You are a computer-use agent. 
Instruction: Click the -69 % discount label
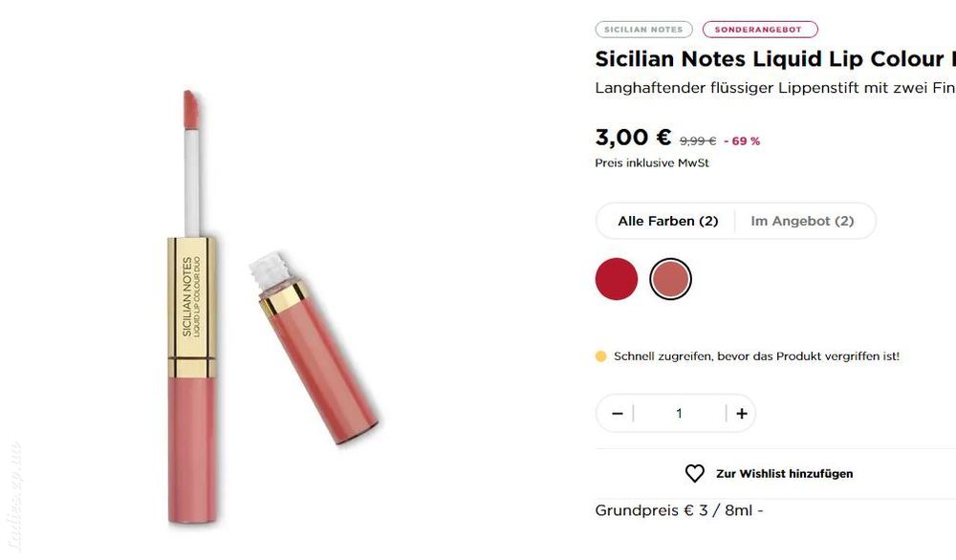[742, 141]
